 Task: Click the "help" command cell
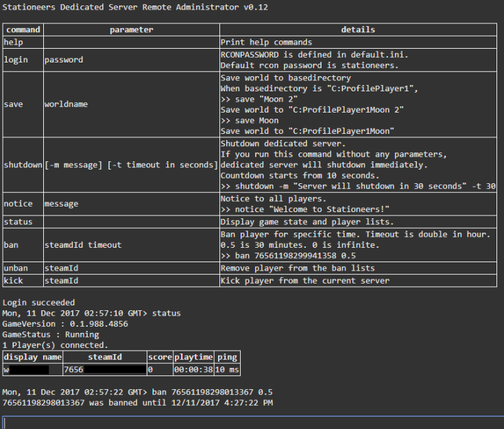(14, 43)
